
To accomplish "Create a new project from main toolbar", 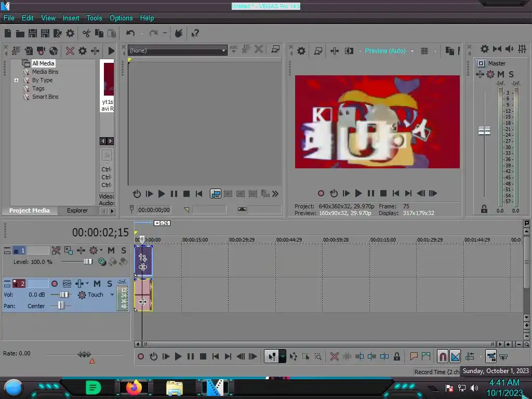I will click(8, 33).
